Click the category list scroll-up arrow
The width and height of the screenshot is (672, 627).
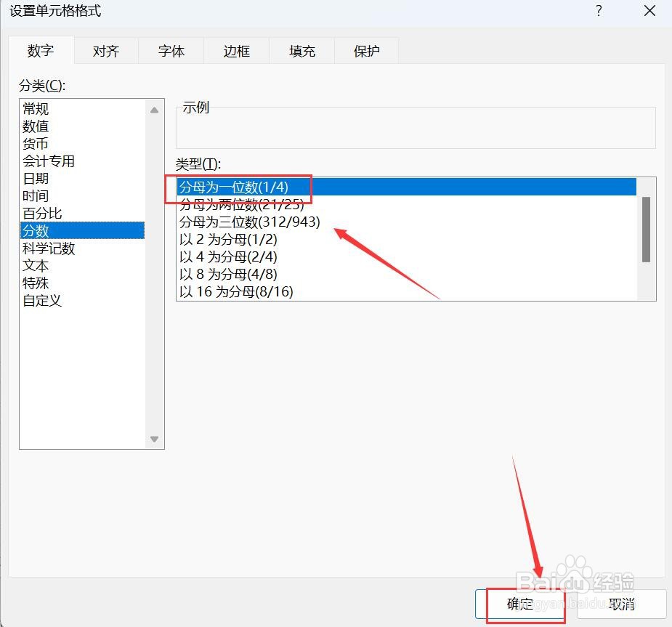coord(155,109)
